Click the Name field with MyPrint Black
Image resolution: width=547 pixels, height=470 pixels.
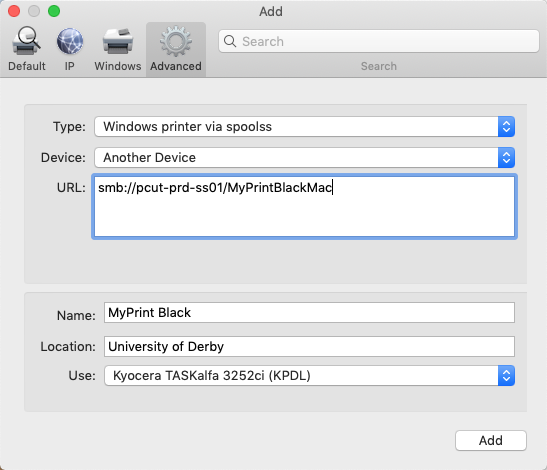(309, 312)
